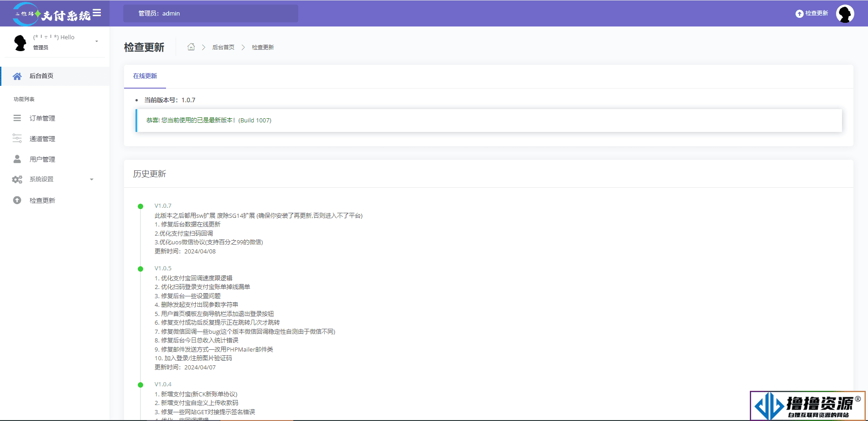Click the upload arrow icon beside 检查更新 in header

point(799,14)
